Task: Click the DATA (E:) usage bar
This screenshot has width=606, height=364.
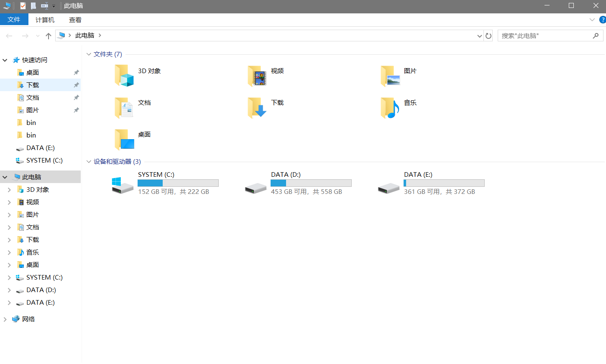Action: [444, 183]
